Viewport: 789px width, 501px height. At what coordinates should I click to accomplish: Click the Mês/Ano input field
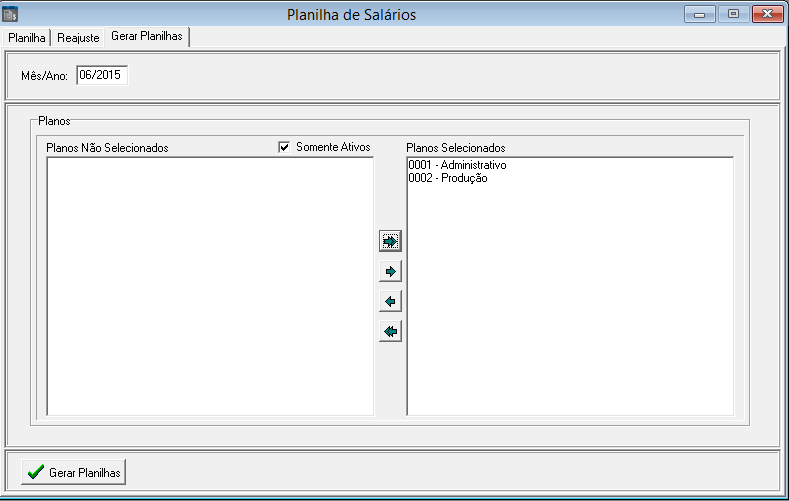point(102,75)
